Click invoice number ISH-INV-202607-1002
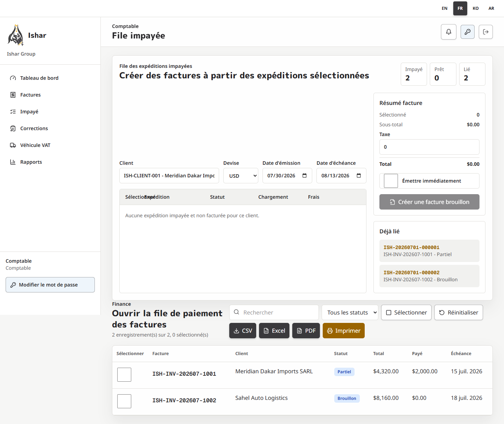The width and height of the screenshot is (504, 424). [x=184, y=401]
